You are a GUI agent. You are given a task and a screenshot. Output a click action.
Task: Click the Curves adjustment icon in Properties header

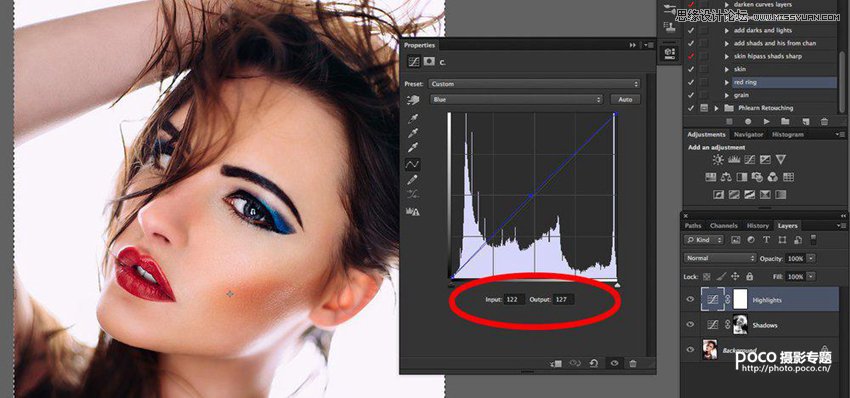[x=414, y=62]
